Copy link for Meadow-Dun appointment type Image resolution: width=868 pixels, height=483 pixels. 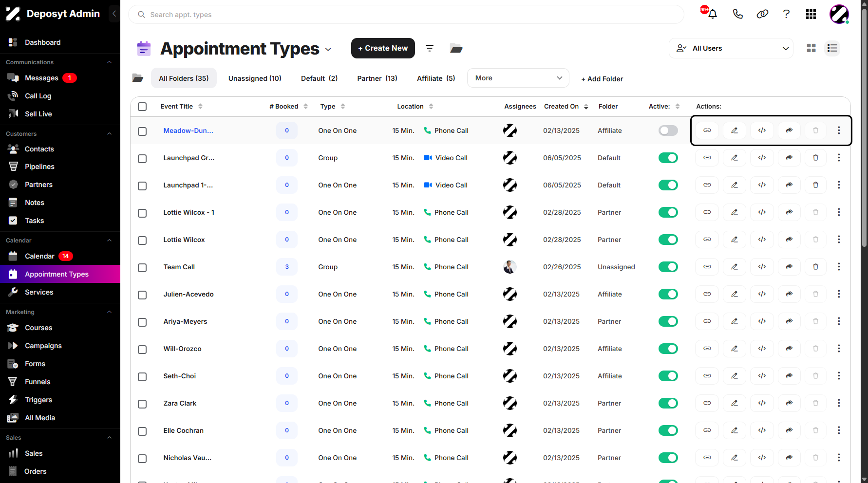(x=707, y=130)
